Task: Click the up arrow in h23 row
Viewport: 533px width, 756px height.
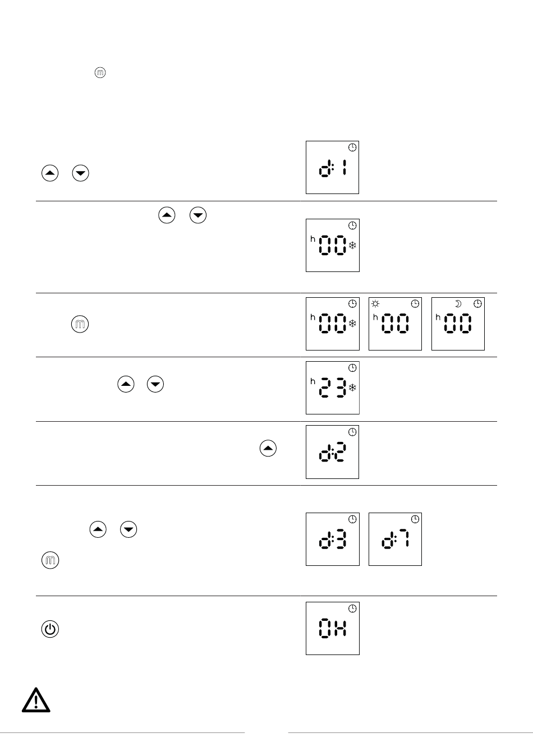Action: (126, 384)
